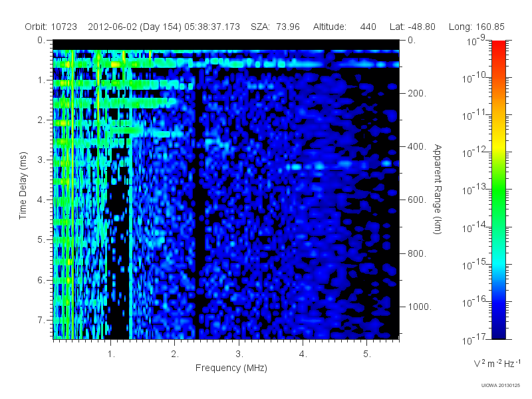Click the '1000.' apparent range tick label

[x=420, y=307]
